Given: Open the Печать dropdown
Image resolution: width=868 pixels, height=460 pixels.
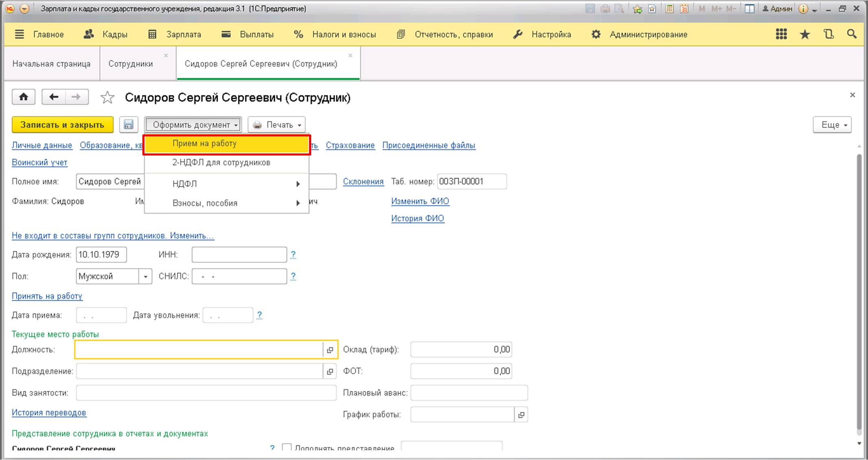Looking at the screenshot, I should point(277,125).
